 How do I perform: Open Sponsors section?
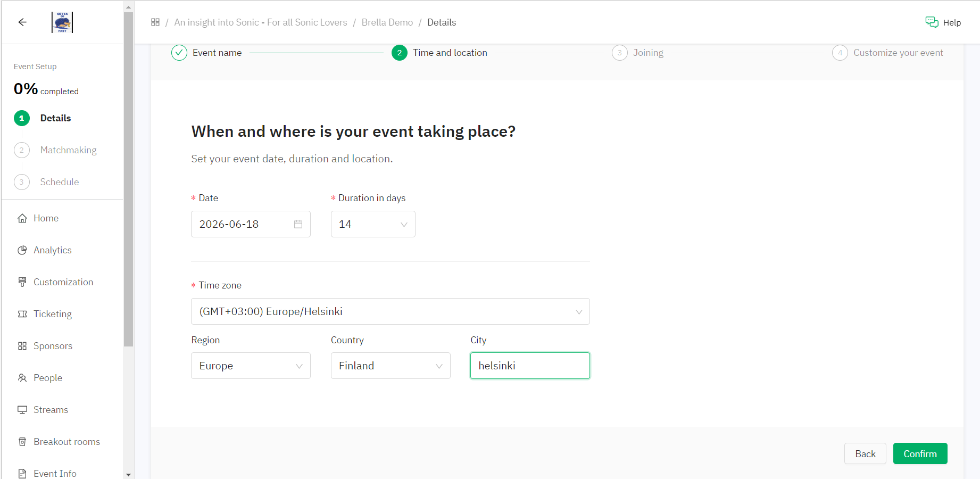click(53, 346)
